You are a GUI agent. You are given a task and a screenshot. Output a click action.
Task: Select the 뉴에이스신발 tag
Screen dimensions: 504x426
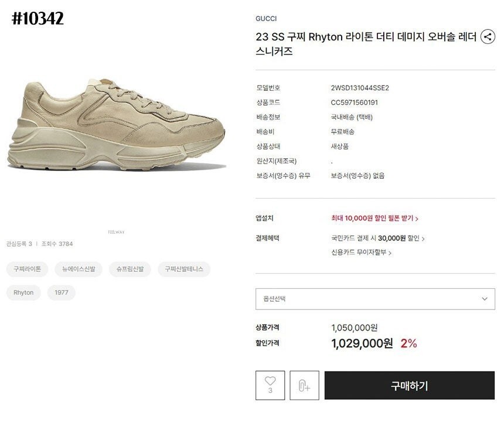click(79, 269)
